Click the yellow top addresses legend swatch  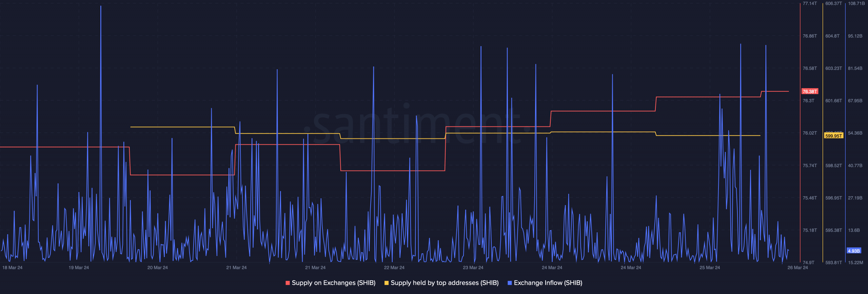[387, 283]
